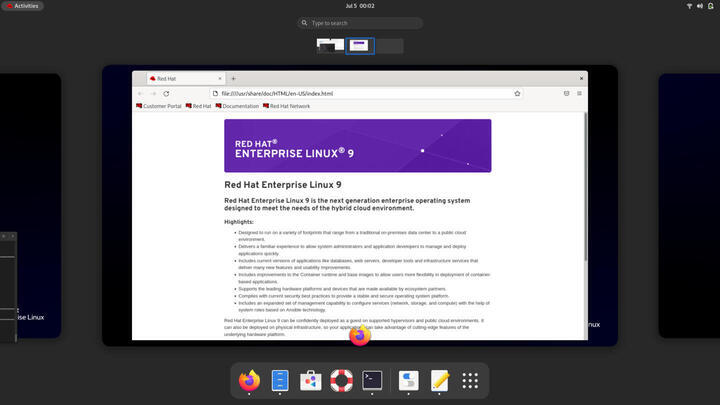
Task: Open the clock and calendar menu
Action: (360, 6)
